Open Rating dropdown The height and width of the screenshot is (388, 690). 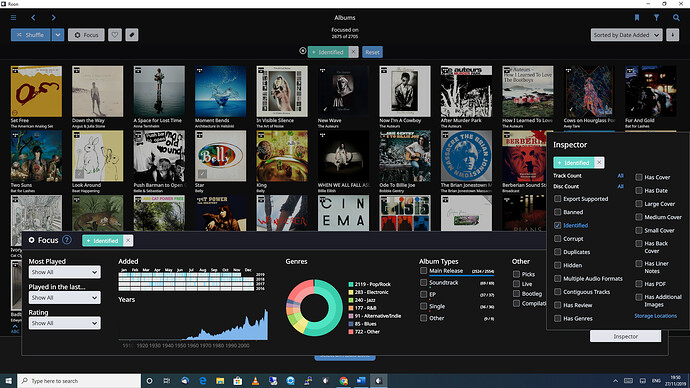pyautogui.click(x=64, y=323)
